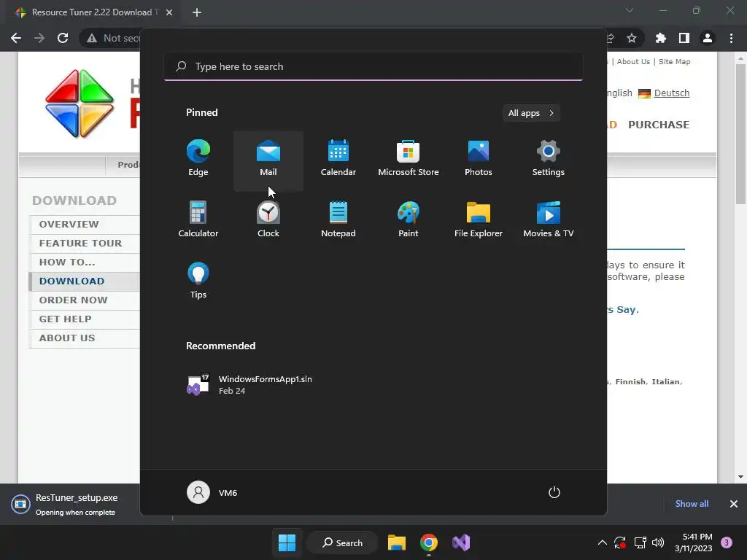Click the Windows Start button on taskbar
The image size is (747, 560).
(287, 542)
